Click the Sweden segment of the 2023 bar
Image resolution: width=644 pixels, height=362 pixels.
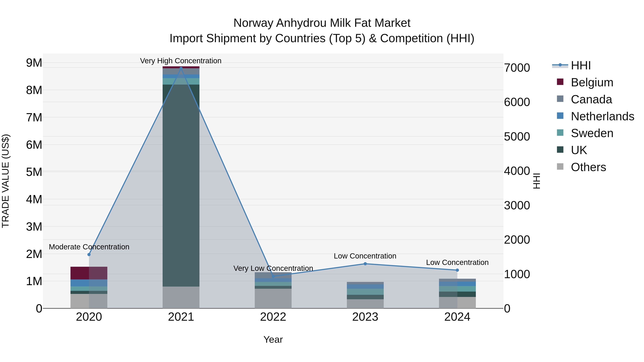365,292
